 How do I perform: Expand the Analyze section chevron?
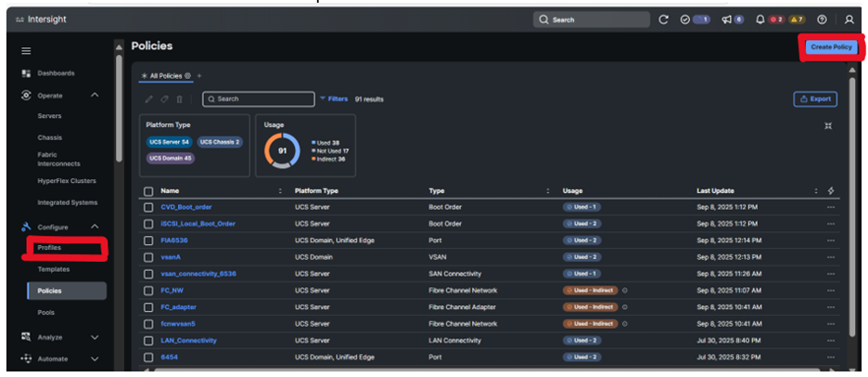pos(95,337)
